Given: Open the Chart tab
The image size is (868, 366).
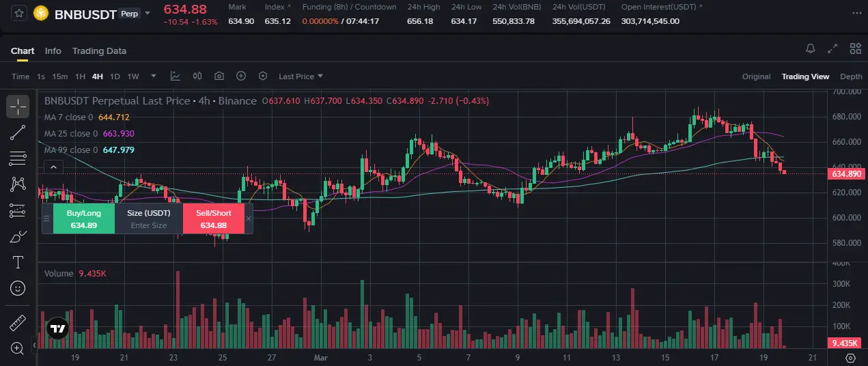Looking at the screenshot, I should 23,51.
